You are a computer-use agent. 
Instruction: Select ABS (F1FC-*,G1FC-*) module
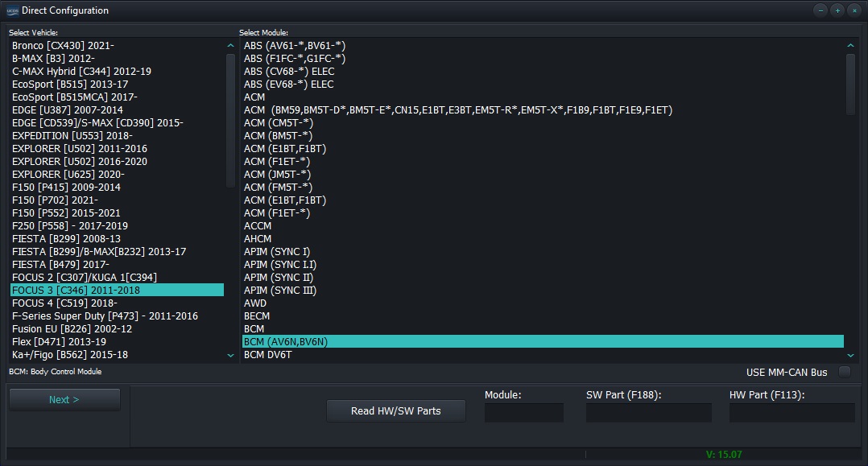[x=543, y=58]
